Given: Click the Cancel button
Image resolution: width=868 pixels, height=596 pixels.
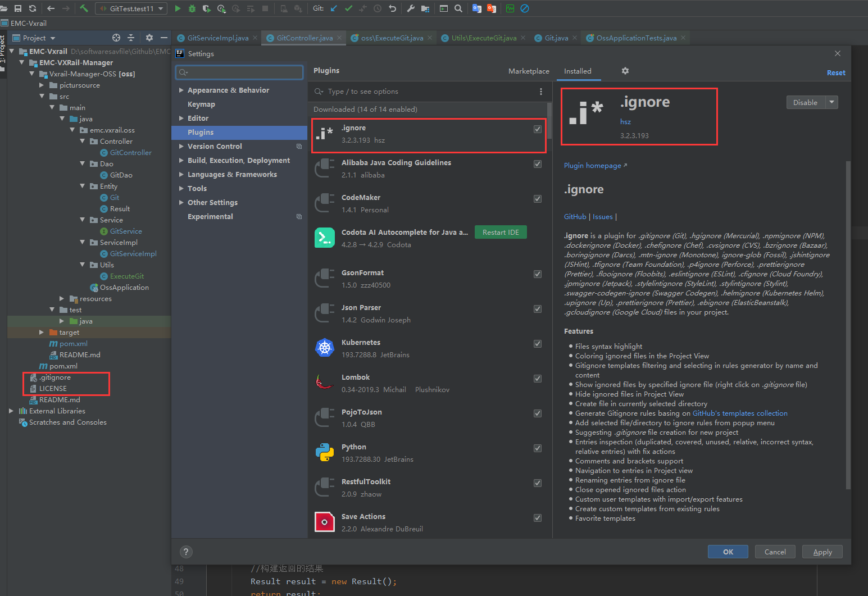Looking at the screenshot, I should coord(775,552).
